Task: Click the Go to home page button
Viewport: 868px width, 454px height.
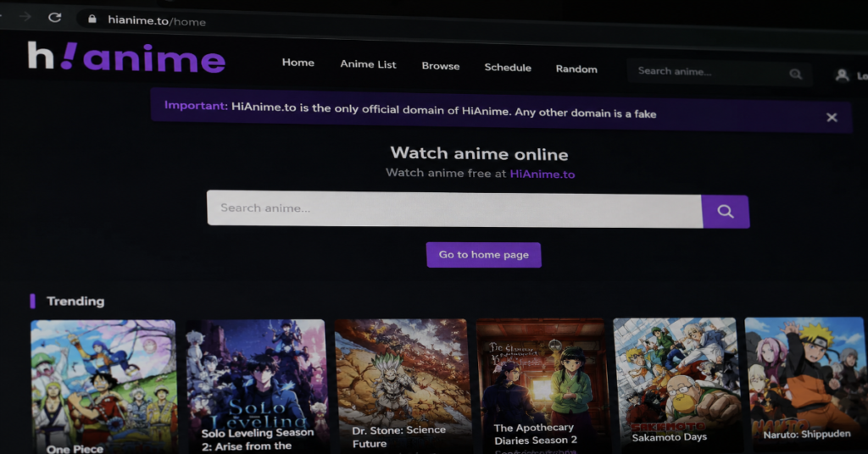Action: coord(484,255)
